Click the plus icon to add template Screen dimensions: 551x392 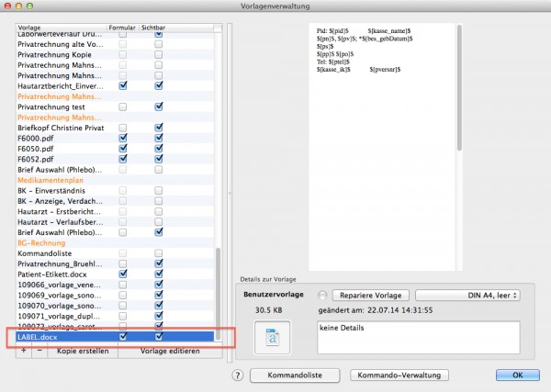pos(24,351)
